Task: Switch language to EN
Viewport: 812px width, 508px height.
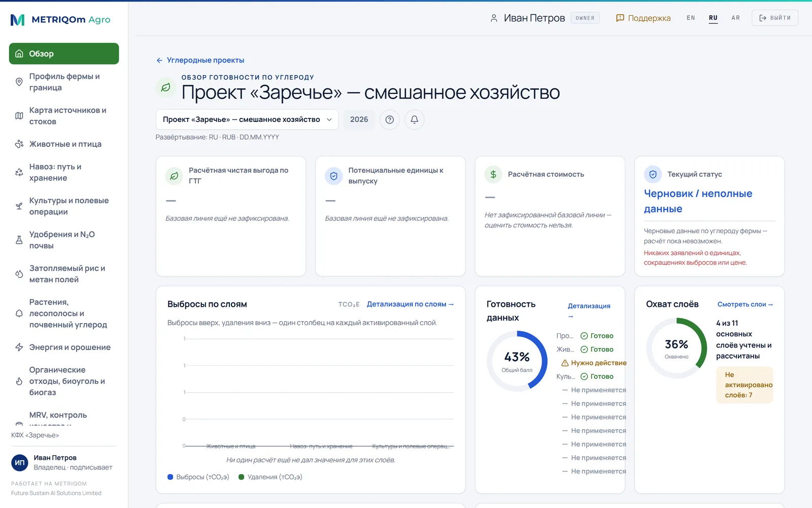Action: coord(691,18)
